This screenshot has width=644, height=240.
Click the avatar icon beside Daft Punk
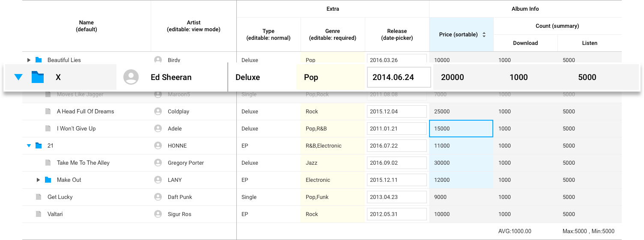pos(158,197)
